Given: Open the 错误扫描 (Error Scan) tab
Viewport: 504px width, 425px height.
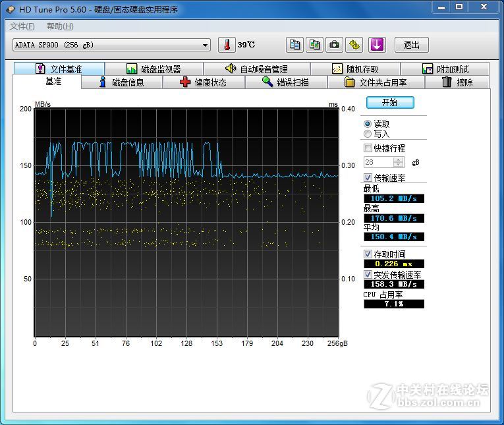Looking at the screenshot, I should 285,82.
